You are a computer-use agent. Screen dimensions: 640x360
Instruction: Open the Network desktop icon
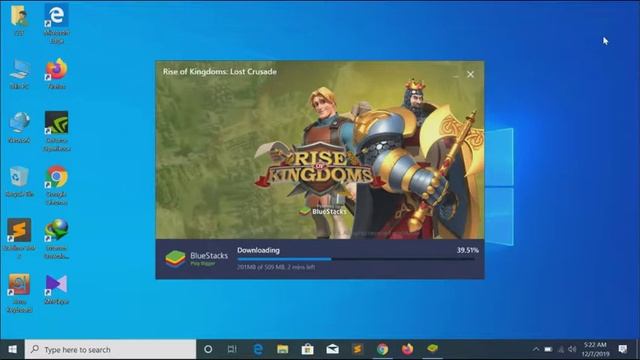click(19, 123)
